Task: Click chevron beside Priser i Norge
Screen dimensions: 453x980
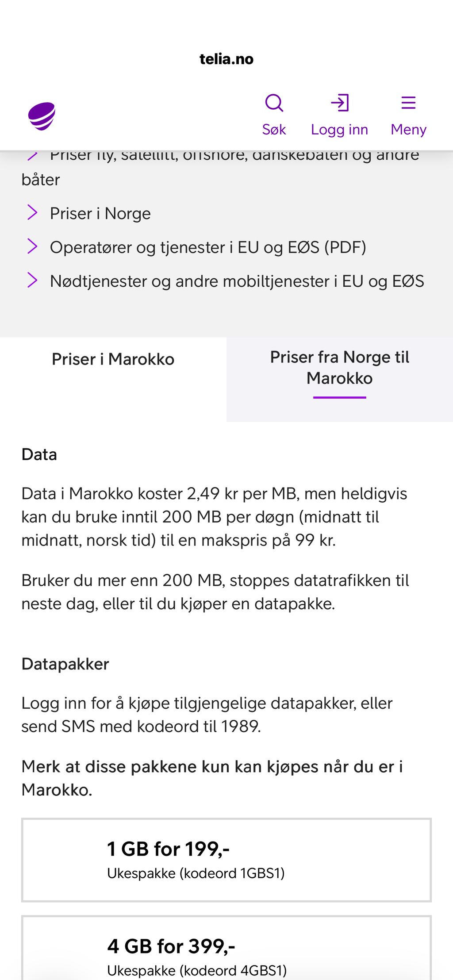Action: 32,213
